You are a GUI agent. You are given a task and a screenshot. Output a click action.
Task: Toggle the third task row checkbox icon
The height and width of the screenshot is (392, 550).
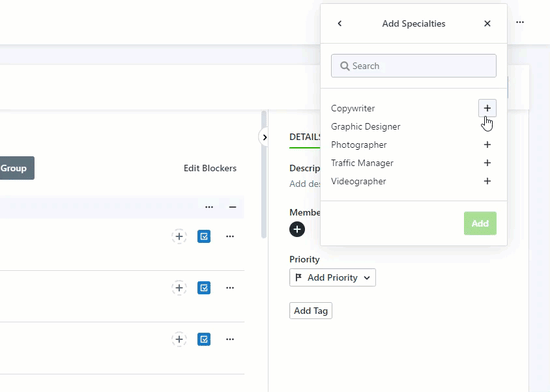(204, 339)
